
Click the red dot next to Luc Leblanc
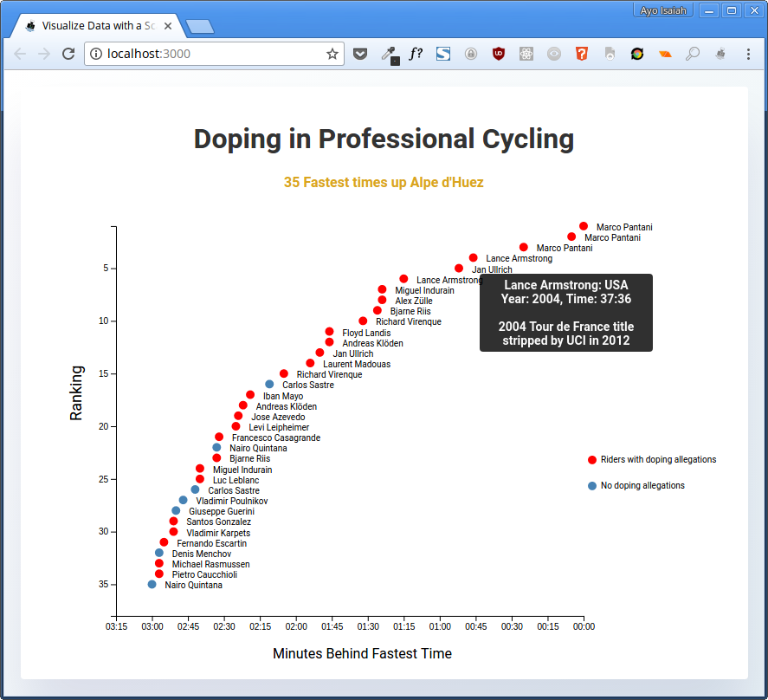click(x=200, y=479)
